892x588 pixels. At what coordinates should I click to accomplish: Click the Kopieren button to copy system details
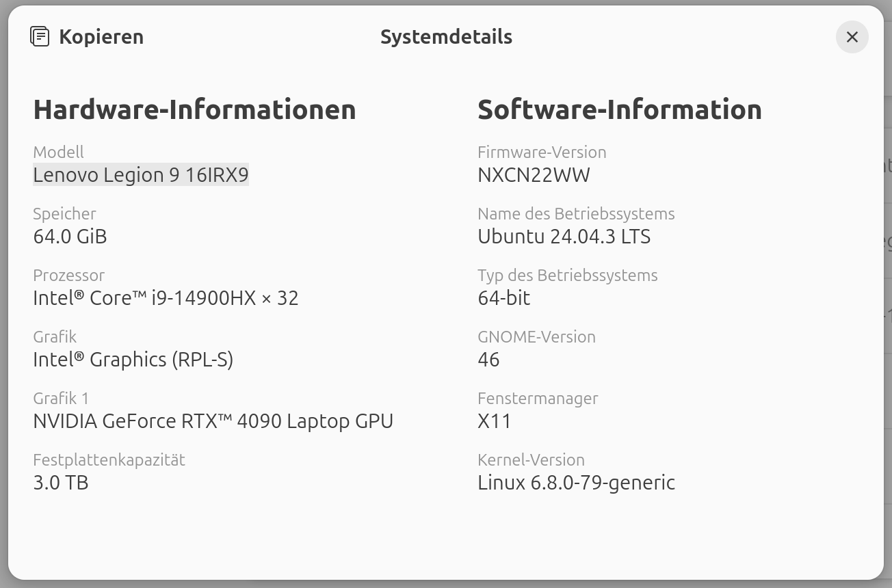[101, 37]
